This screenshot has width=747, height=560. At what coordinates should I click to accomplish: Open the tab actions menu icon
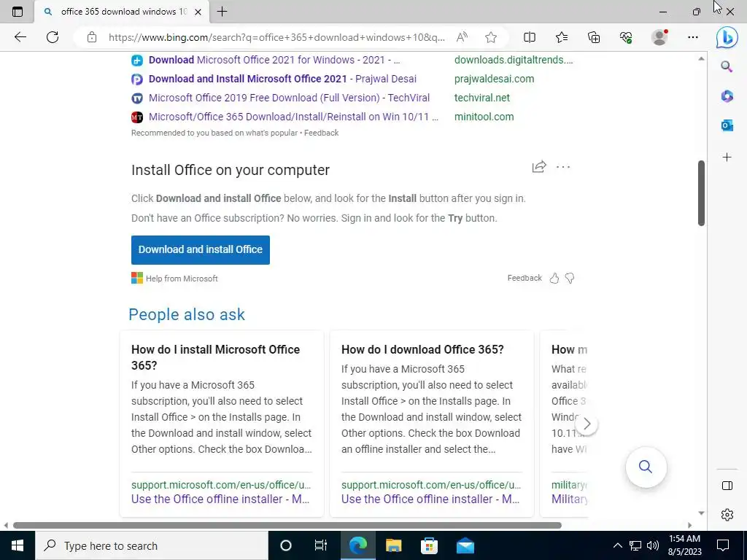click(x=18, y=12)
